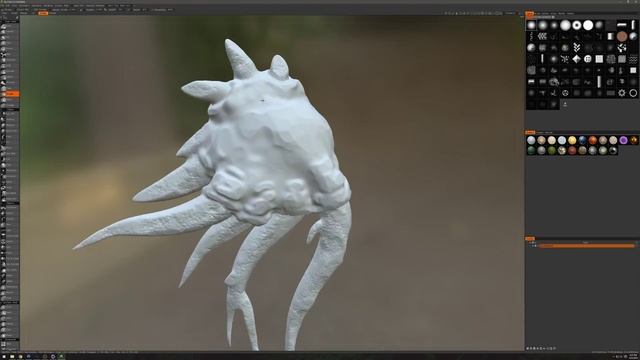This screenshot has width=640, height=360.
Task: Select the wheel cross-circle brush alpha
Action: [565, 93]
